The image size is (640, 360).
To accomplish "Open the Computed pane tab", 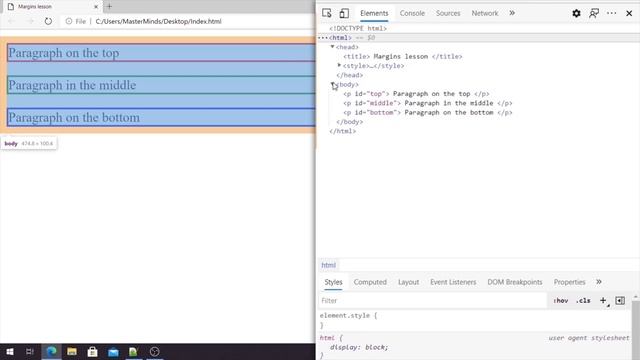I will tap(370, 282).
